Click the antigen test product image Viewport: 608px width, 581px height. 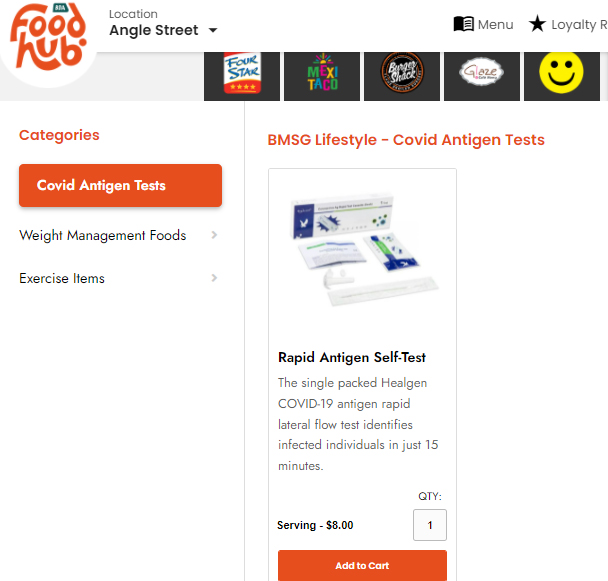pyautogui.click(x=362, y=248)
